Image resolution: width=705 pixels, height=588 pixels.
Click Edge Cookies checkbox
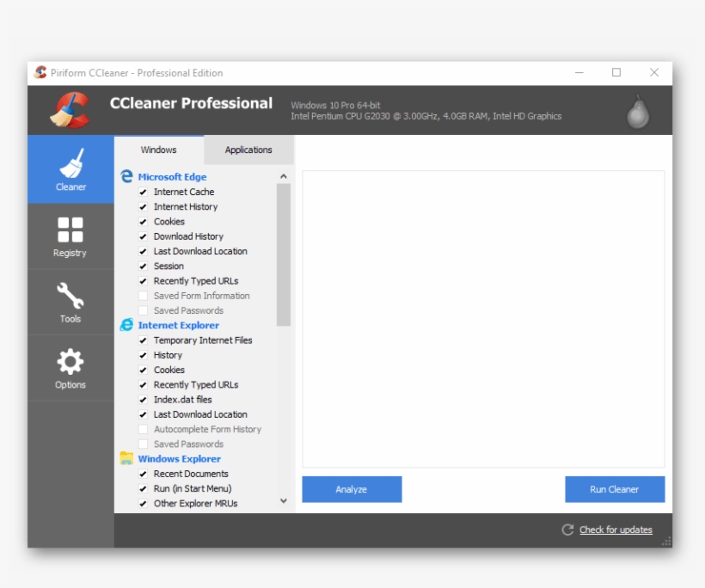(x=143, y=222)
